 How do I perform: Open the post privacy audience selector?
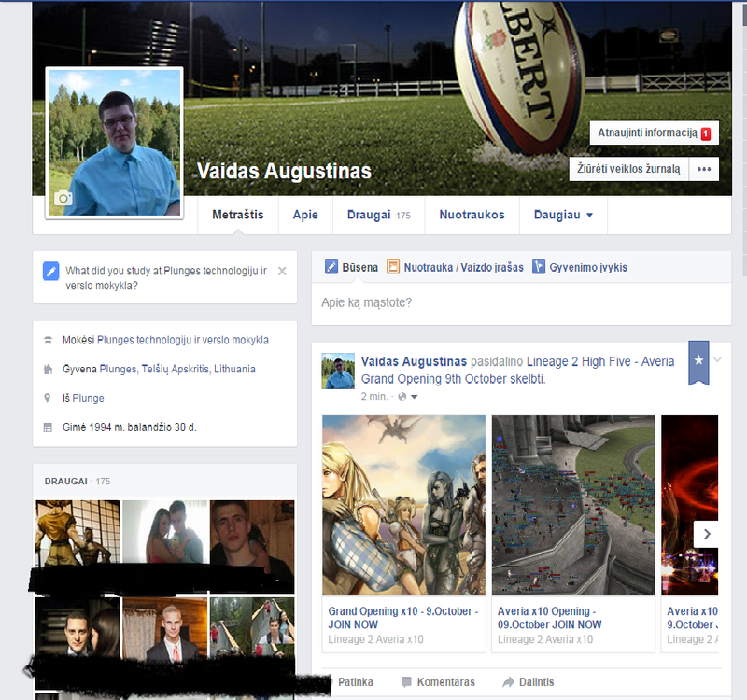(408, 397)
